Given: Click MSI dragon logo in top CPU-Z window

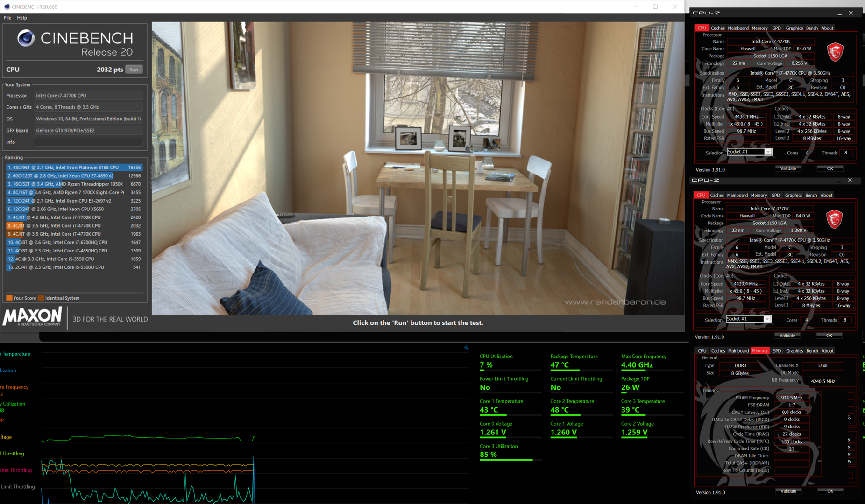Looking at the screenshot, I should (835, 52).
